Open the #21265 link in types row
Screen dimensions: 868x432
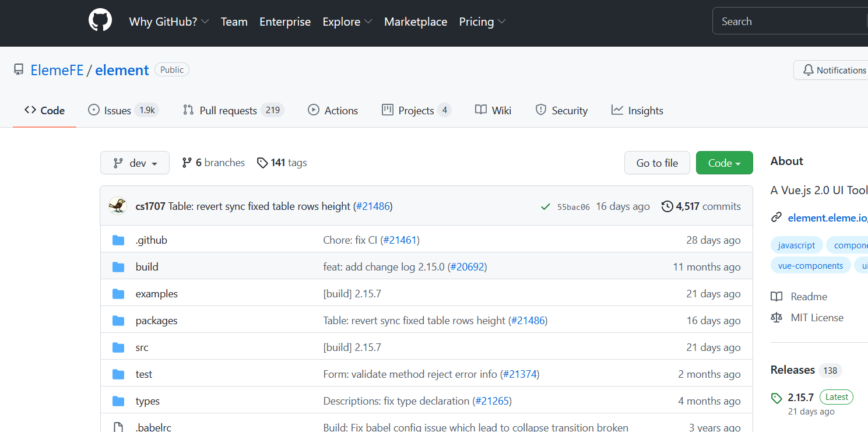point(492,401)
